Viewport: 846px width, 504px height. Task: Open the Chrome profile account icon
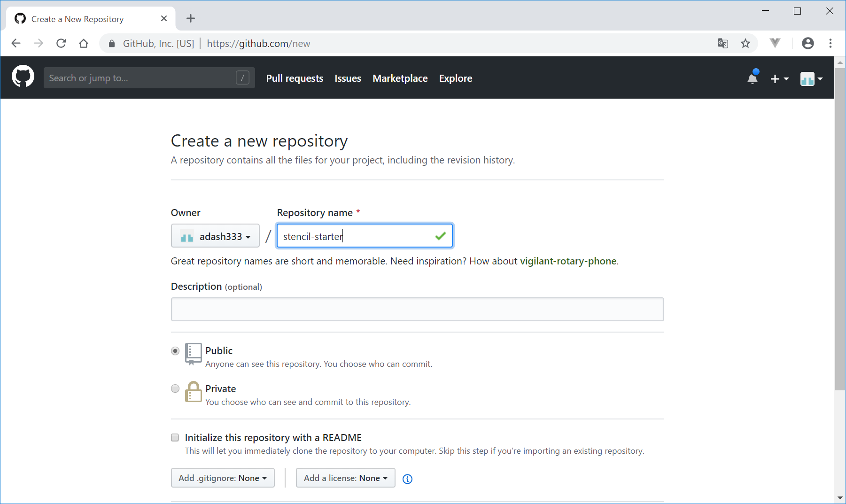(x=808, y=43)
